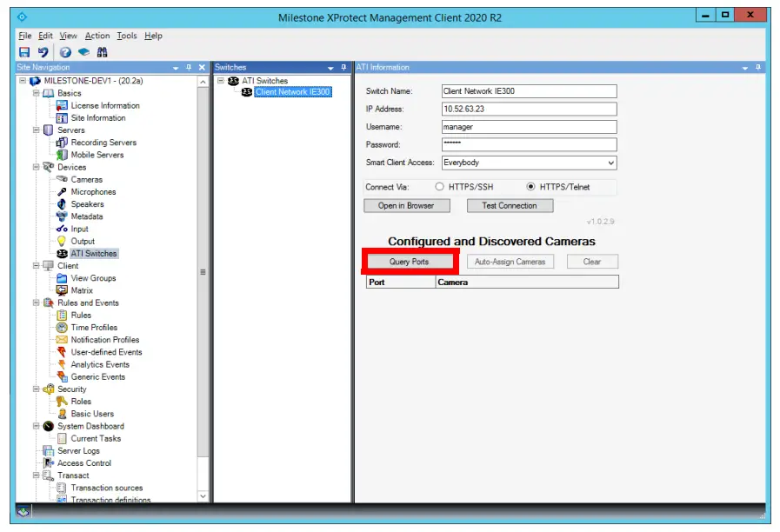Screen dimensions: 780x532
Task: Click the Input device icon
Action: tap(62, 229)
